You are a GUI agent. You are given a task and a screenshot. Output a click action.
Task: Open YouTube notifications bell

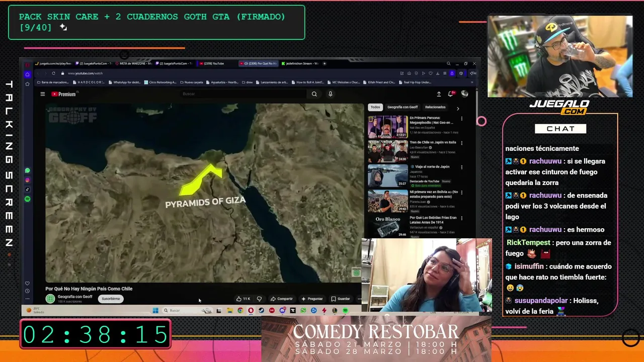pos(451,94)
